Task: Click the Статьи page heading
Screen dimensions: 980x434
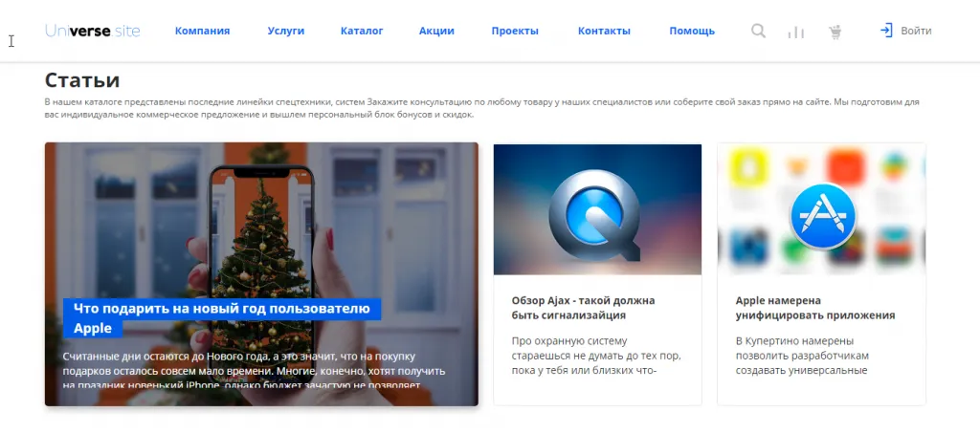Action: 82,80
